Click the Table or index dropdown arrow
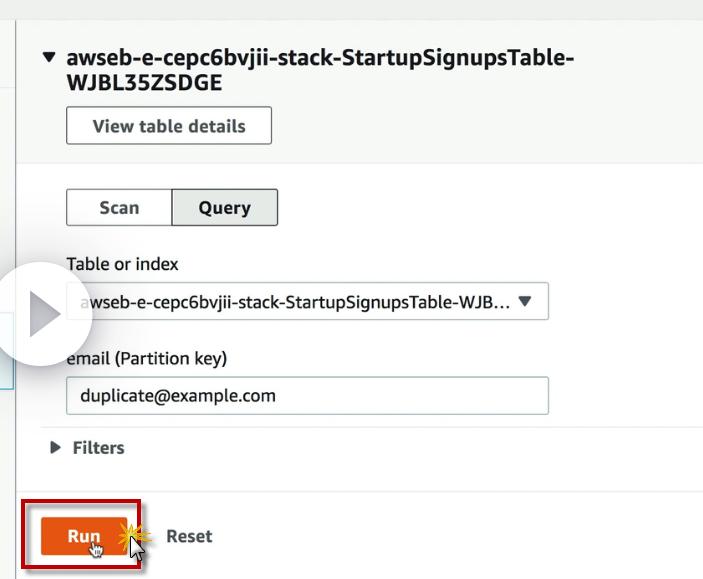 coord(526,301)
